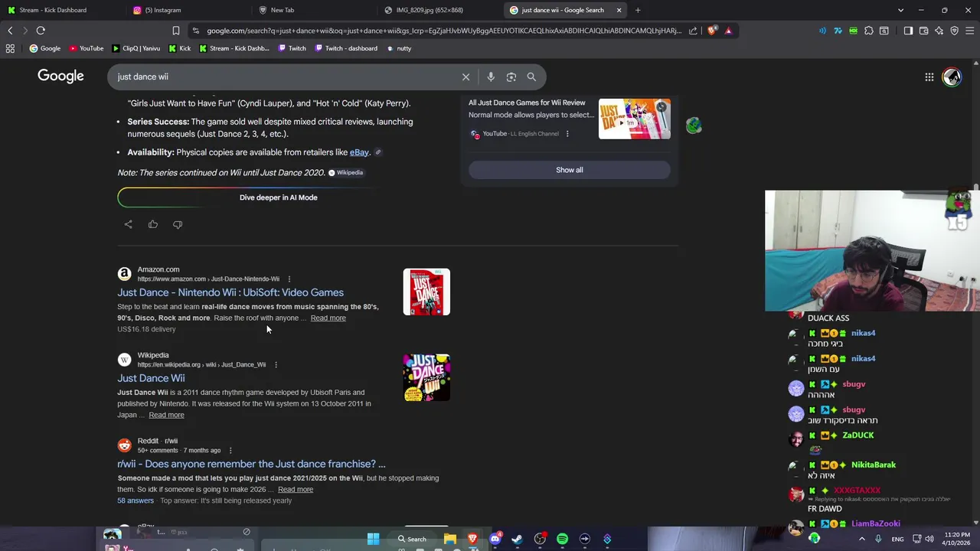Share this page via address bar icon

[x=693, y=31]
